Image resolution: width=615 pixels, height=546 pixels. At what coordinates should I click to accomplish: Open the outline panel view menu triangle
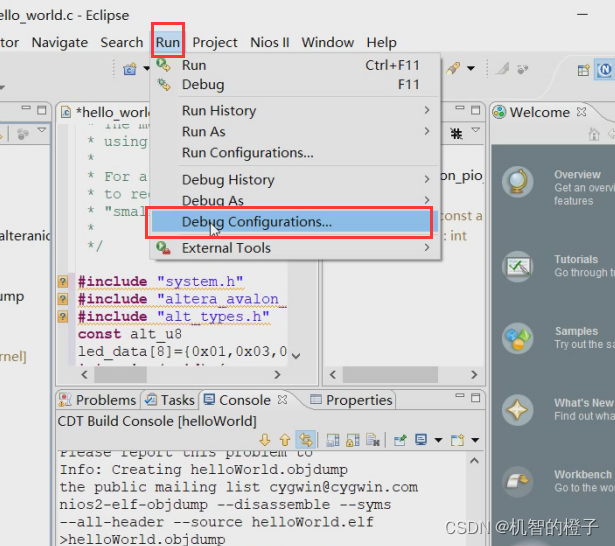(475, 130)
